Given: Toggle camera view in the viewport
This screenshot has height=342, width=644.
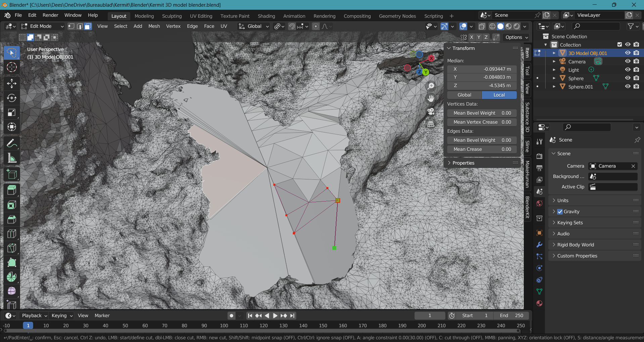Looking at the screenshot, I should [431, 111].
